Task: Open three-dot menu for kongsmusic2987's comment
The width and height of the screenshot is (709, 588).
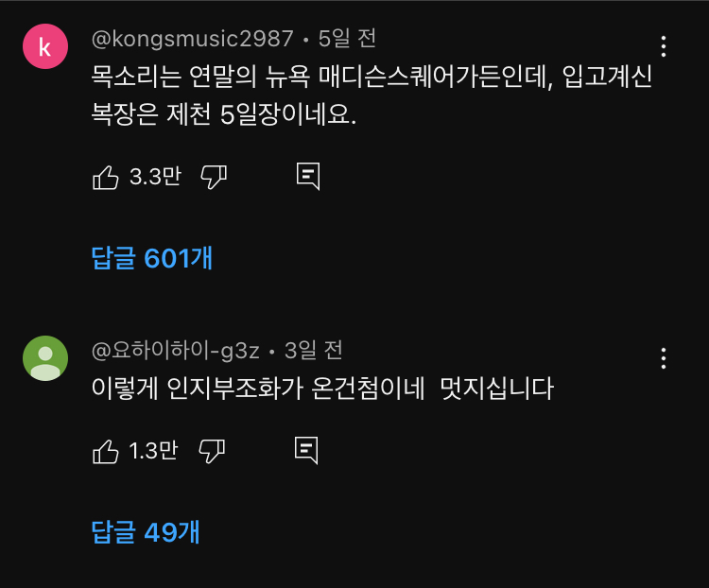Action: point(664,46)
